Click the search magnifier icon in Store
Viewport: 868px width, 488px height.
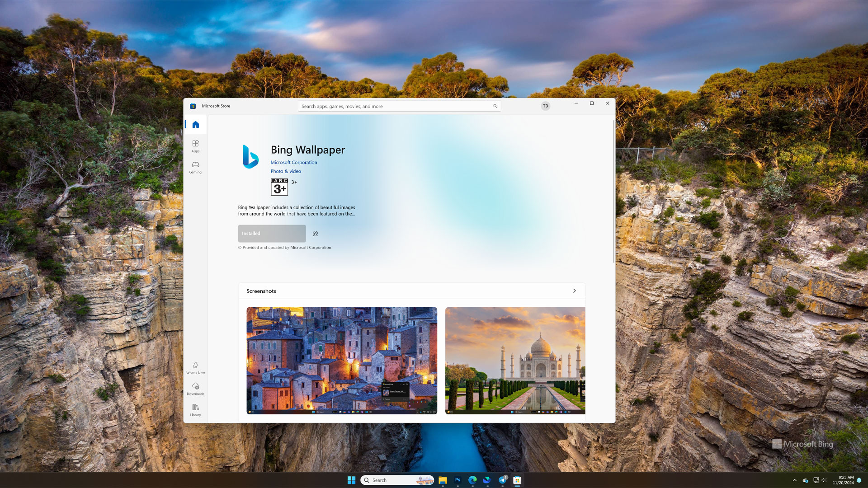(x=495, y=106)
